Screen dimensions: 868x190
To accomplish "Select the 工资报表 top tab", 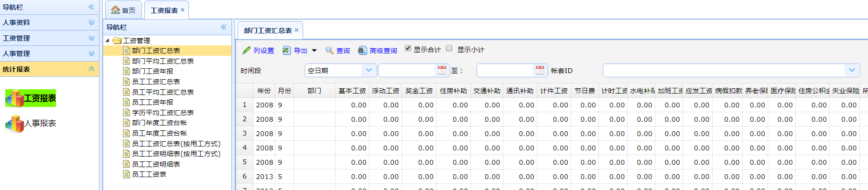I will [164, 10].
